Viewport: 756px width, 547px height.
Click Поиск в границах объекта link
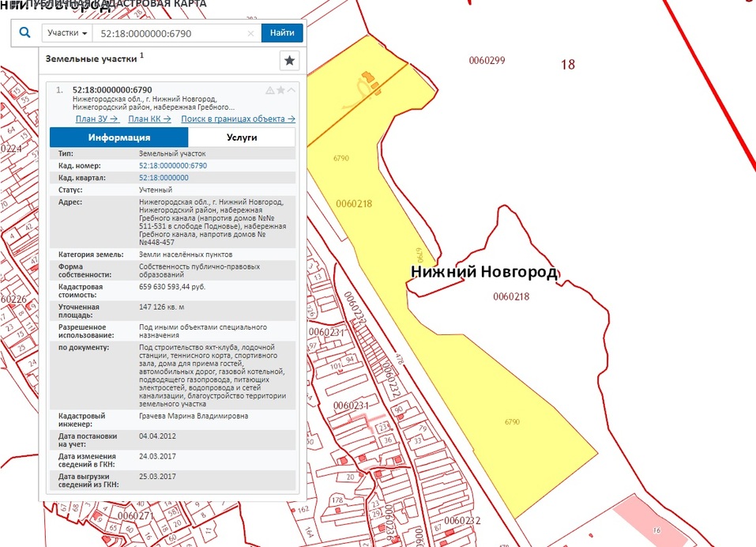tap(238, 119)
